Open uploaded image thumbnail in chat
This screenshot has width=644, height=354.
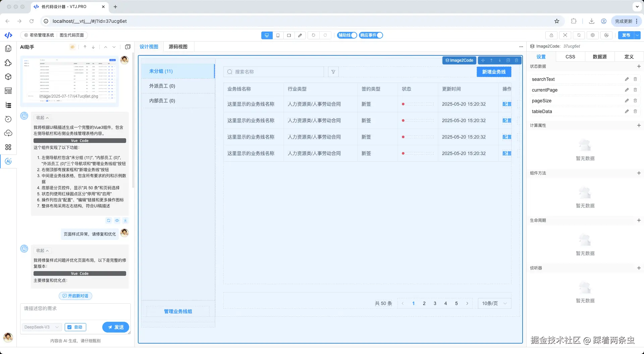pyautogui.click(x=69, y=81)
